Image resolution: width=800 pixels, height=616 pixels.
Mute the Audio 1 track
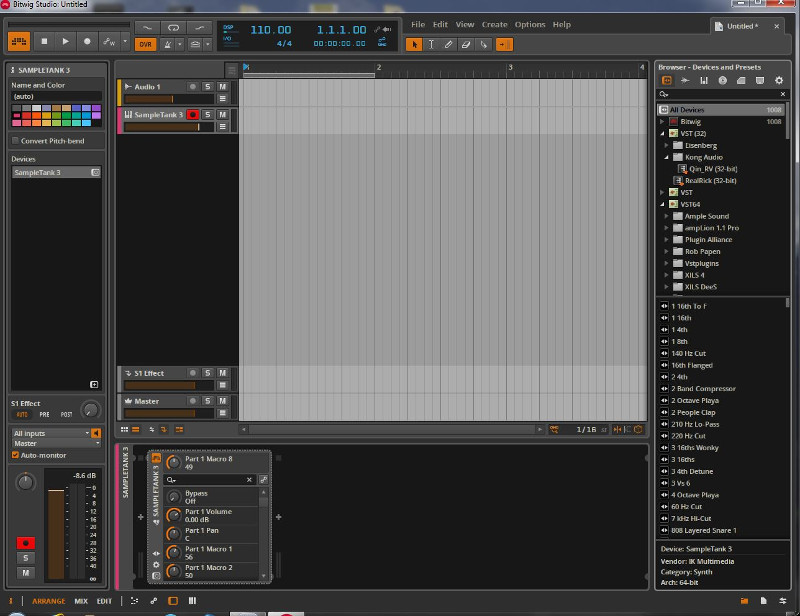(222, 87)
